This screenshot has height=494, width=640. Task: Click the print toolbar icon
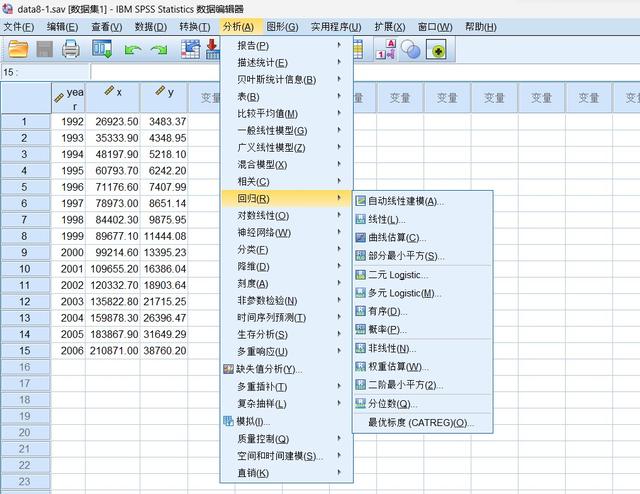pyautogui.click(x=71, y=49)
